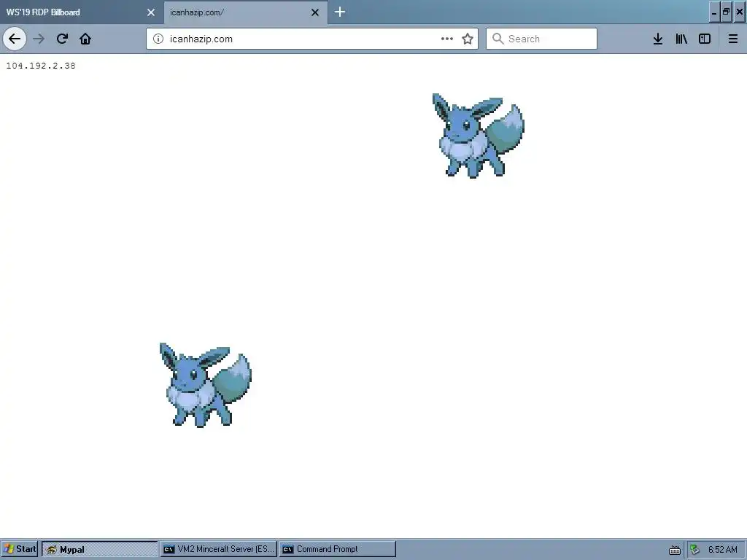Switch to VM2 Minecraft Server console window
This screenshot has width=747, height=560.
click(219, 549)
